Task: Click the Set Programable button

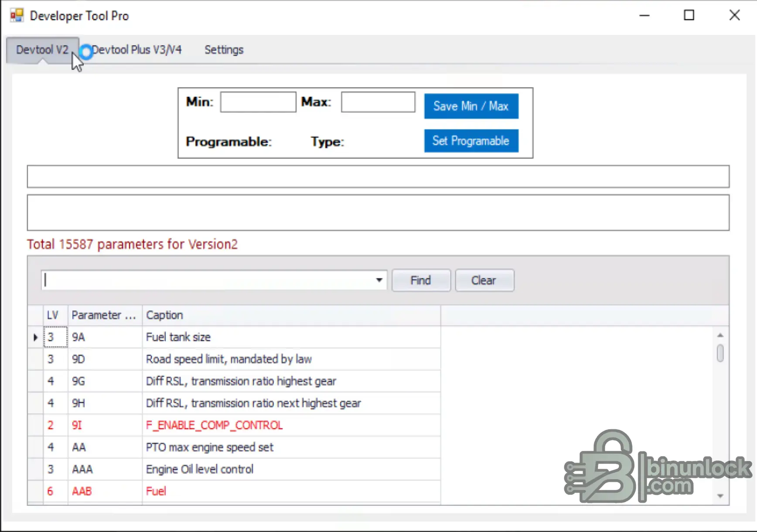Action: [471, 141]
